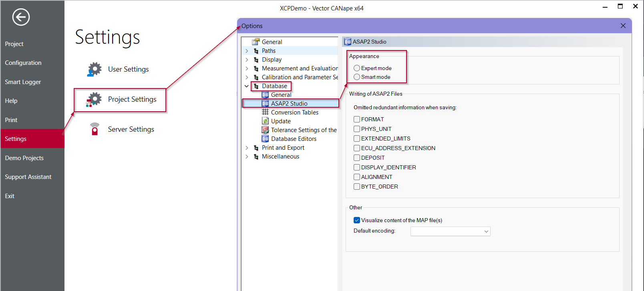This screenshot has height=291, width=644.
Task: Click the Miscellaneous node icon
Action: pos(256,157)
